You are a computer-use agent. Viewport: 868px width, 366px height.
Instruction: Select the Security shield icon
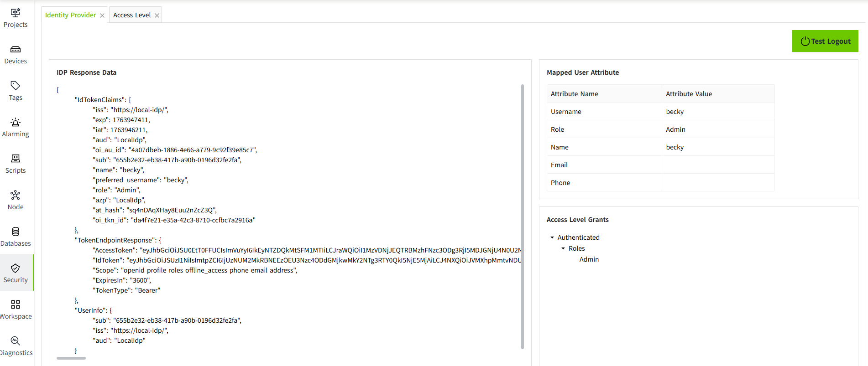[x=16, y=268]
